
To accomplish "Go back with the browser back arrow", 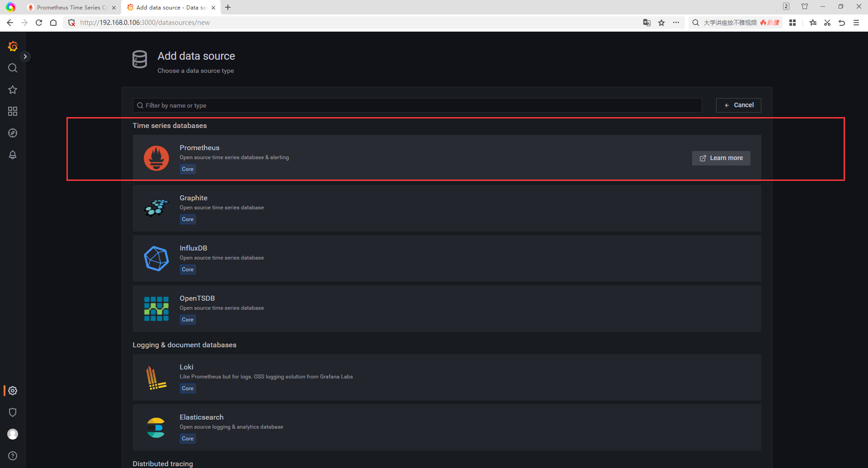I will [x=10, y=23].
